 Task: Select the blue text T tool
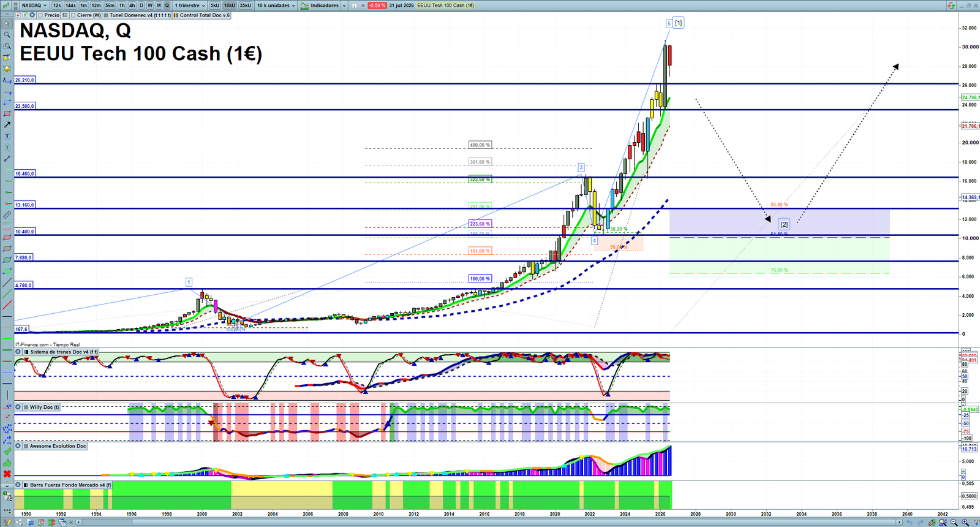(7, 136)
